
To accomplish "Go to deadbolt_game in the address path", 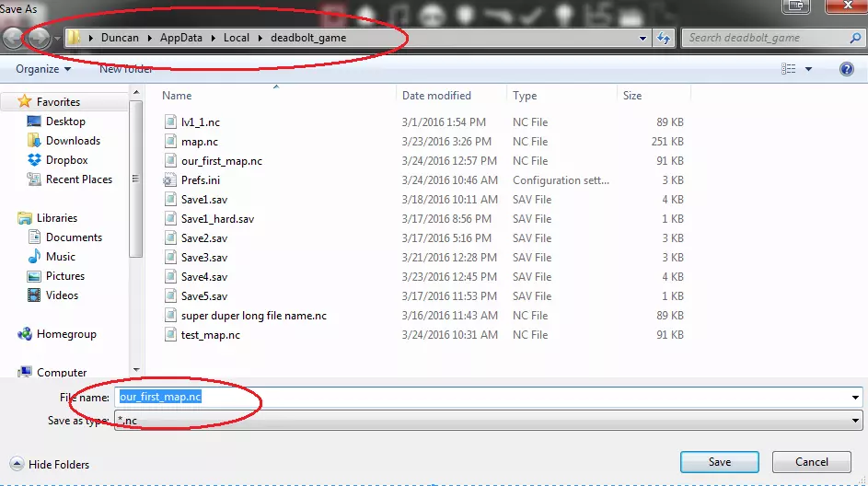I will 308,38.
